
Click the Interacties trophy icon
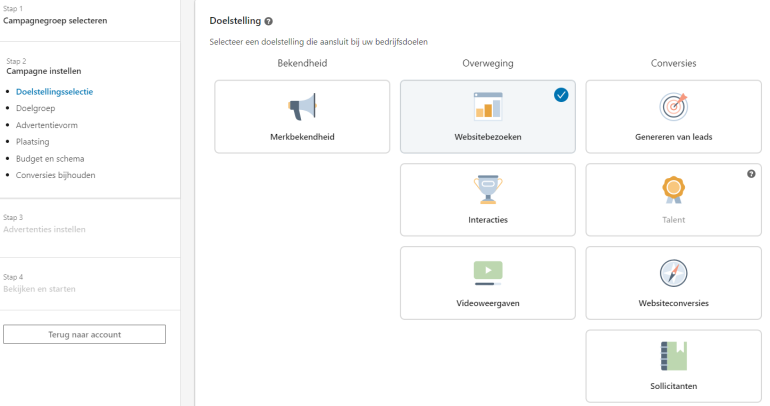(x=488, y=189)
